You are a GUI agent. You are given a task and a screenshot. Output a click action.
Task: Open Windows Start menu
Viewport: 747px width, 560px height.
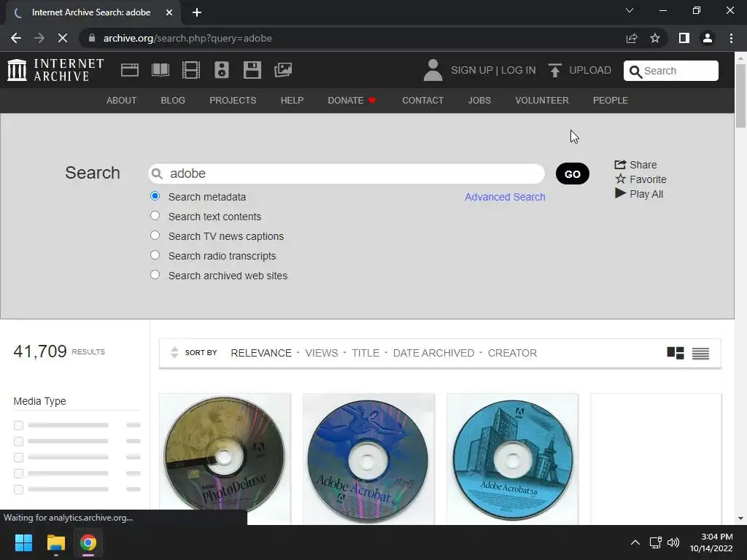click(23, 542)
